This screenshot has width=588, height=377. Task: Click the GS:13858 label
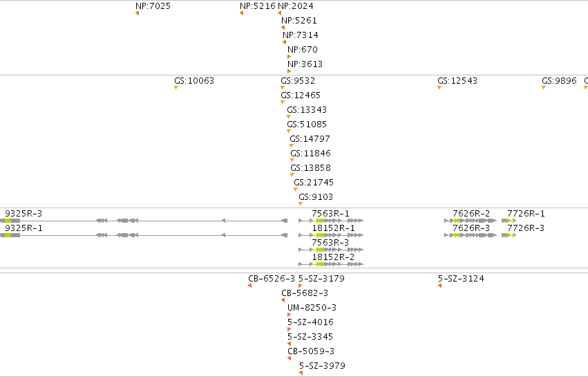pos(310,168)
